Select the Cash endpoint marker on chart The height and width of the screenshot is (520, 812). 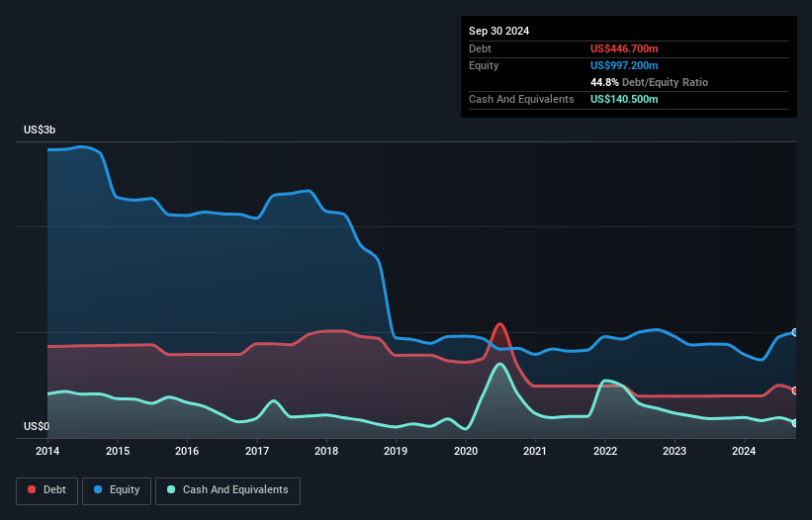pyautogui.click(x=795, y=423)
